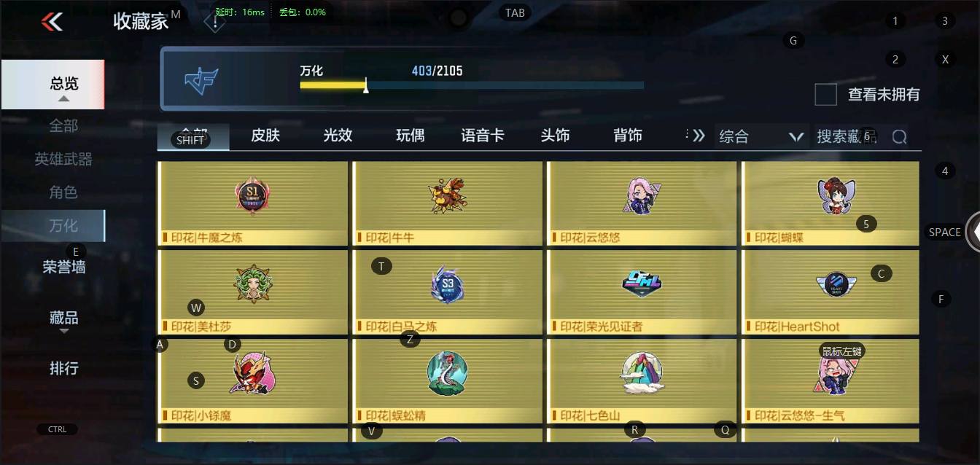Click the 万化 collection progress bar
Viewport: 980px width, 465px height.
point(472,85)
